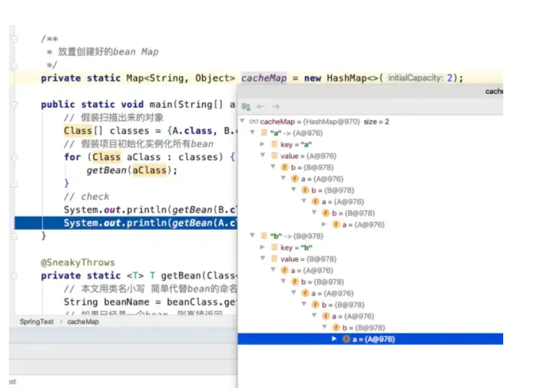Select the cacheMap = {HashMap@970} row
This screenshot has height=392, width=536.
pyautogui.click(x=370, y=122)
